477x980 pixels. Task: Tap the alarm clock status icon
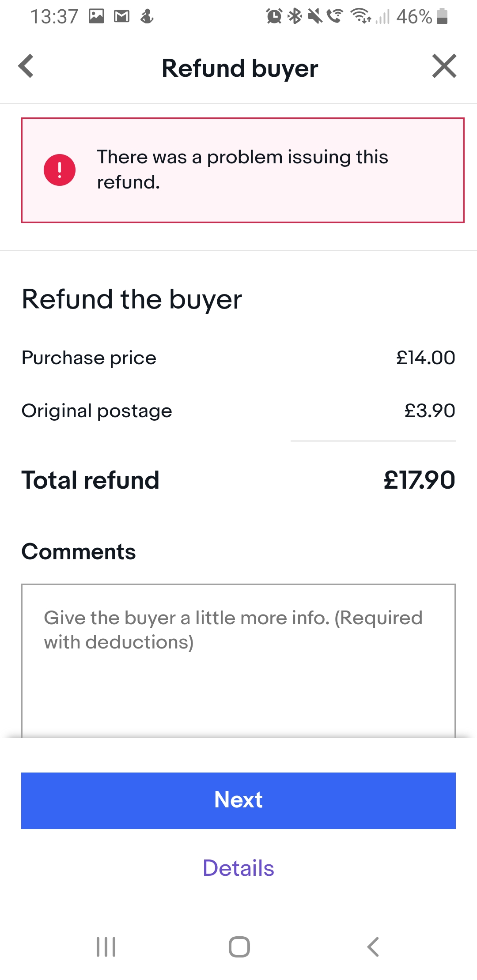(274, 17)
